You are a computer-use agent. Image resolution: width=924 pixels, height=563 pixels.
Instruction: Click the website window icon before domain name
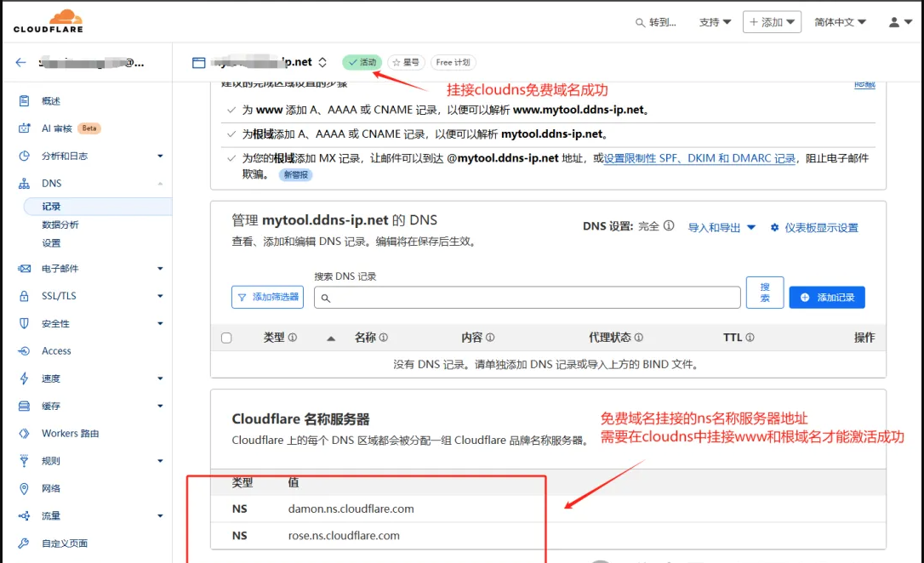tap(199, 62)
